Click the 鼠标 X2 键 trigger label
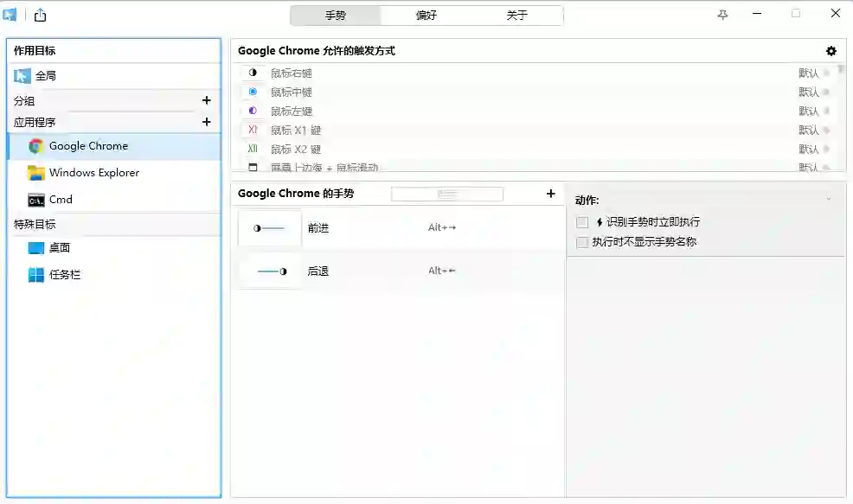The width and height of the screenshot is (853, 504). coord(295,149)
